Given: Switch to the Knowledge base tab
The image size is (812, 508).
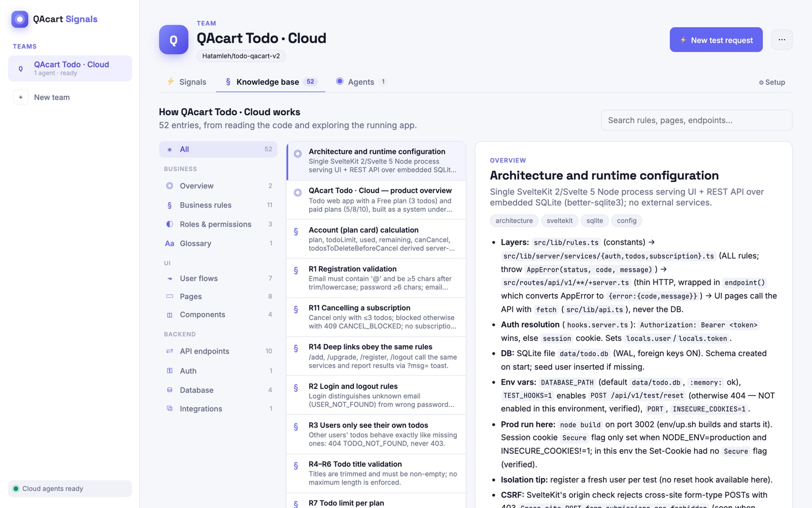Looking at the screenshot, I should pyautogui.click(x=270, y=82).
